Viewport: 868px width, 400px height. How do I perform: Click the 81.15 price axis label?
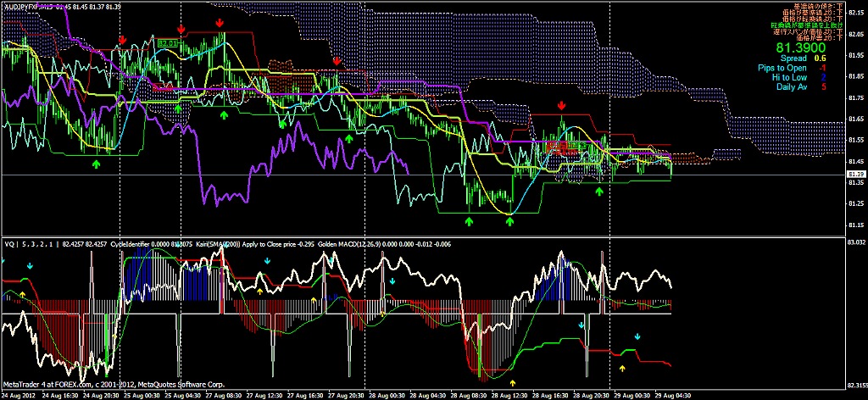pos(856,224)
